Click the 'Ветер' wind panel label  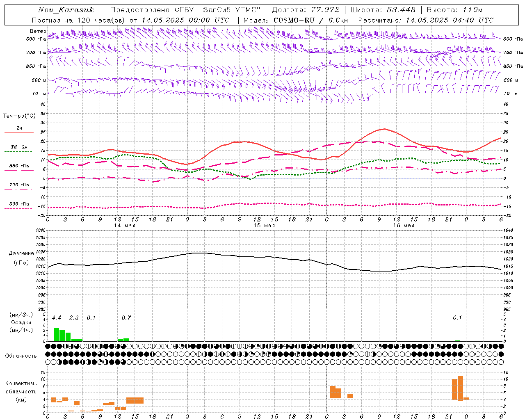[38, 31]
